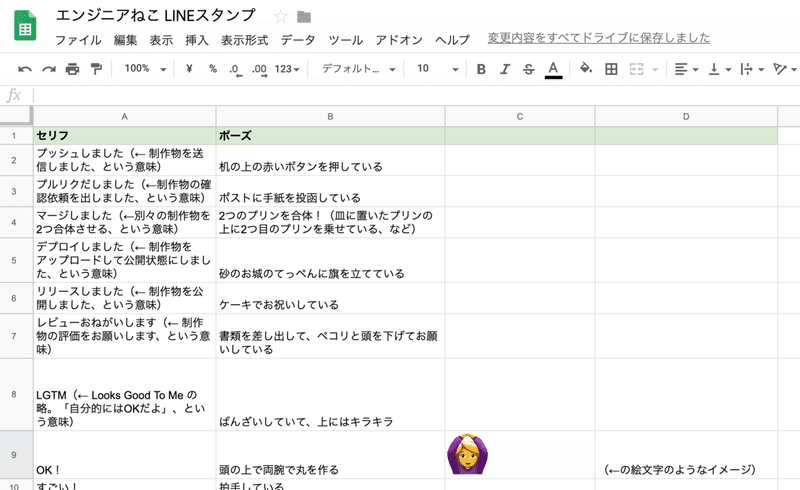Select column A header
This screenshot has width=800, height=490.
click(x=124, y=116)
